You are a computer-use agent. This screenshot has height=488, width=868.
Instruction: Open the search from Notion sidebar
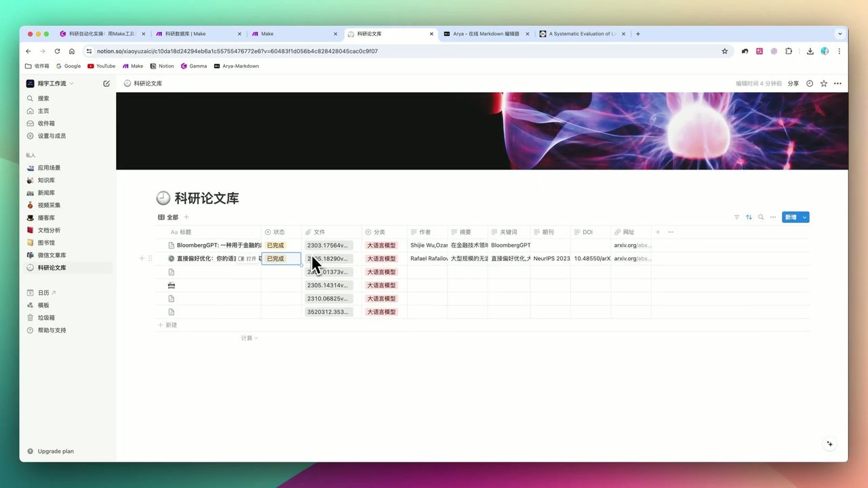coord(43,98)
